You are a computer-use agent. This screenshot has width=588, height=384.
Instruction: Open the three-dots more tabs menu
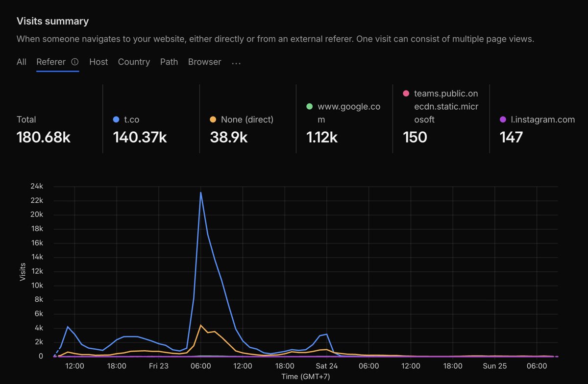[x=236, y=63]
